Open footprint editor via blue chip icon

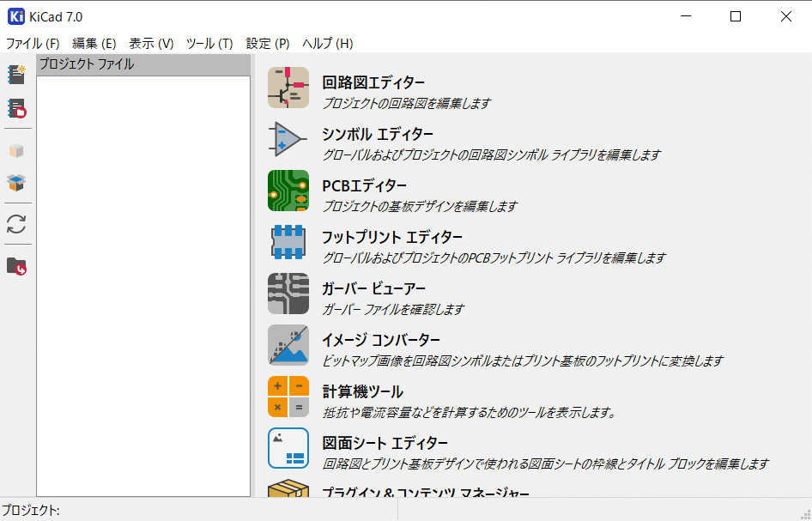coord(288,242)
